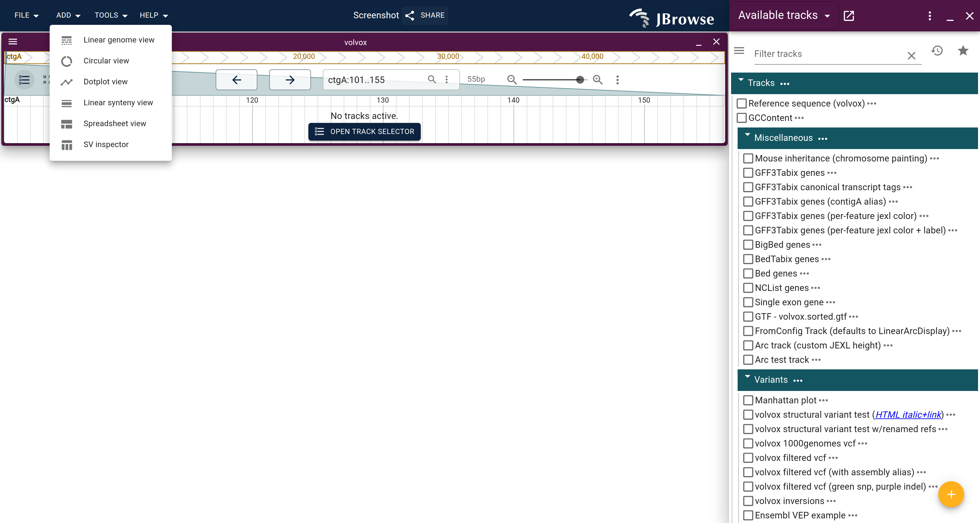Enable Reference sequence (volvox) track
The image size is (980, 523).
pyautogui.click(x=742, y=104)
